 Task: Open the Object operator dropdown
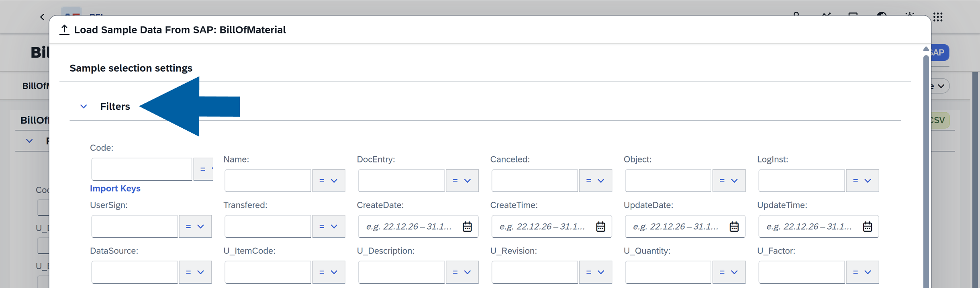pyautogui.click(x=729, y=181)
